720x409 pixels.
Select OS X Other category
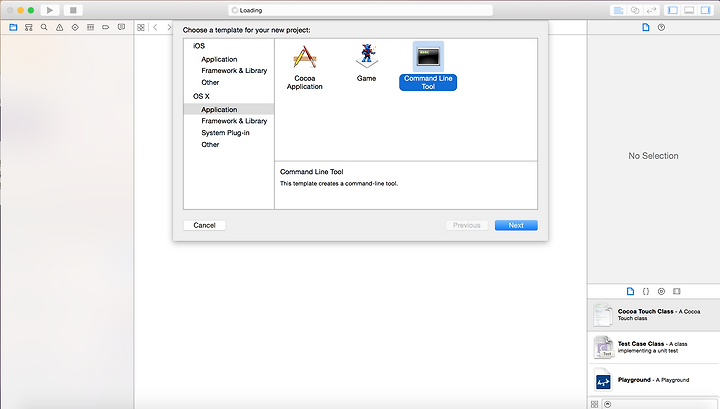[210, 145]
